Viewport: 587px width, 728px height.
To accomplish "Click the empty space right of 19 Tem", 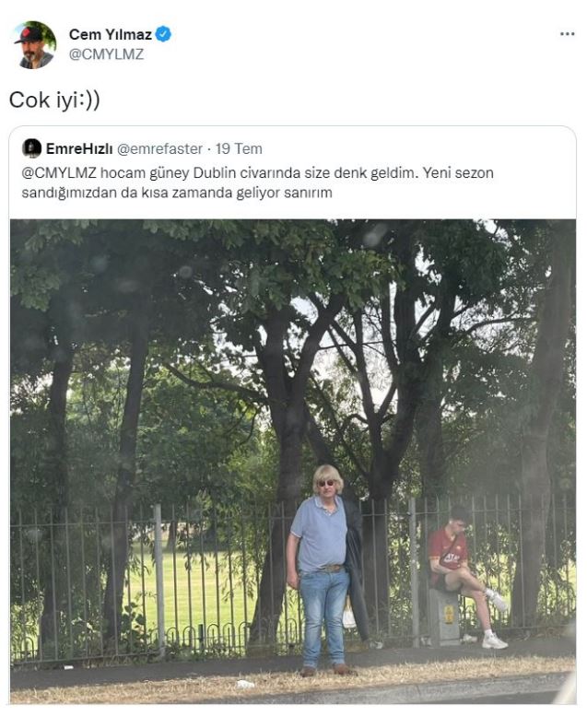I will (x=418, y=148).
